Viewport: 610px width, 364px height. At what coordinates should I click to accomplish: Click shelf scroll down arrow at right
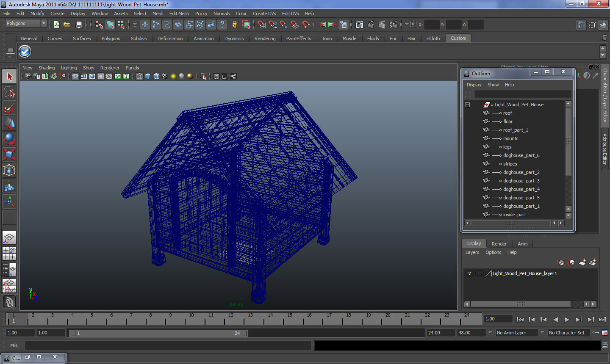coord(602,55)
